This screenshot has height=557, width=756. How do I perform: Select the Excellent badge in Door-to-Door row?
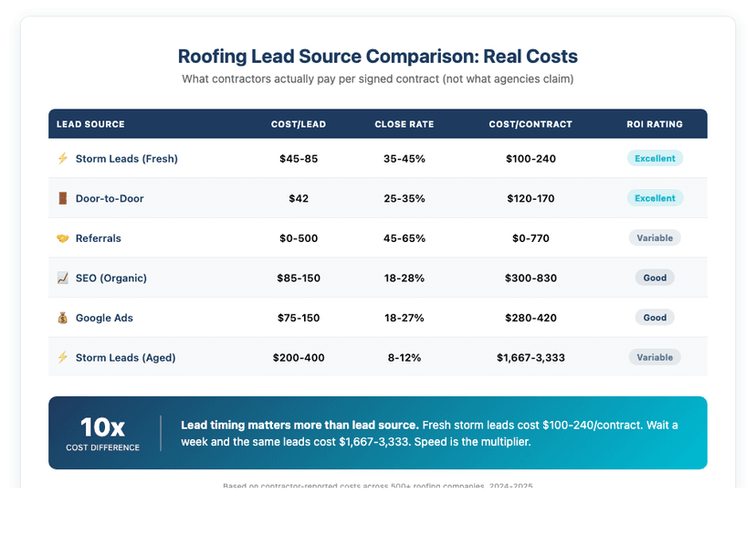pyautogui.click(x=655, y=198)
